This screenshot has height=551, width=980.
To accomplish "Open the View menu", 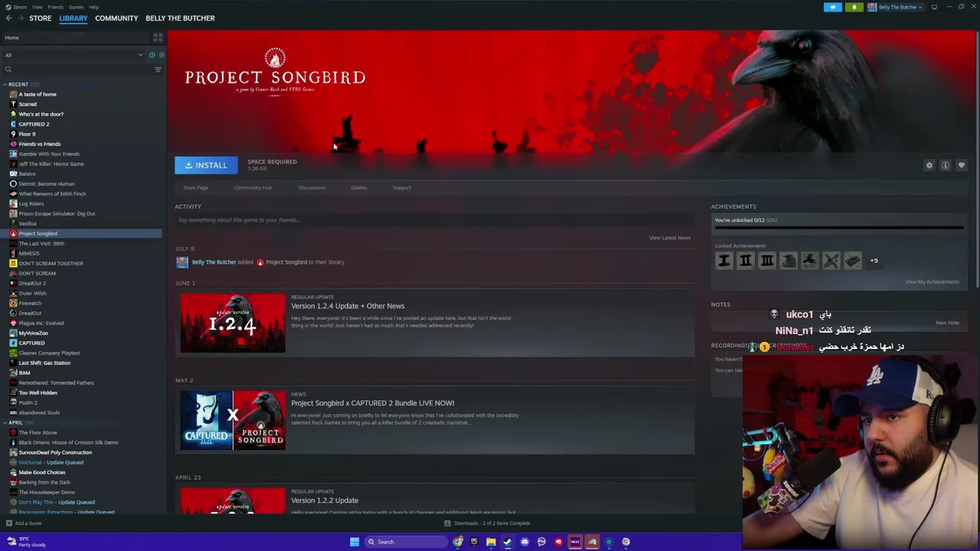I will 38,7.
